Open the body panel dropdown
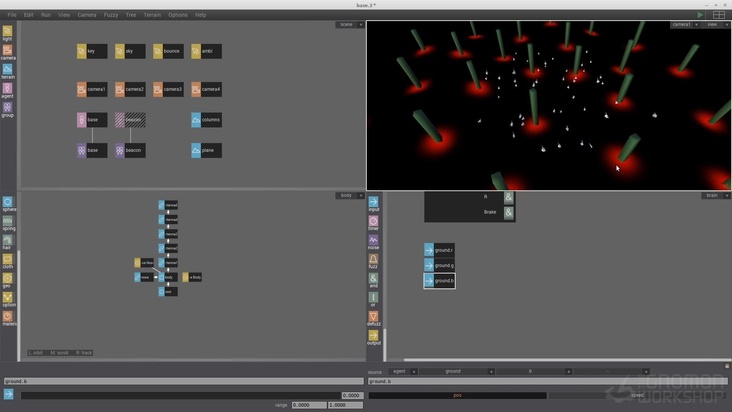Image resolution: width=732 pixels, height=412 pixels. click(347, 196)
